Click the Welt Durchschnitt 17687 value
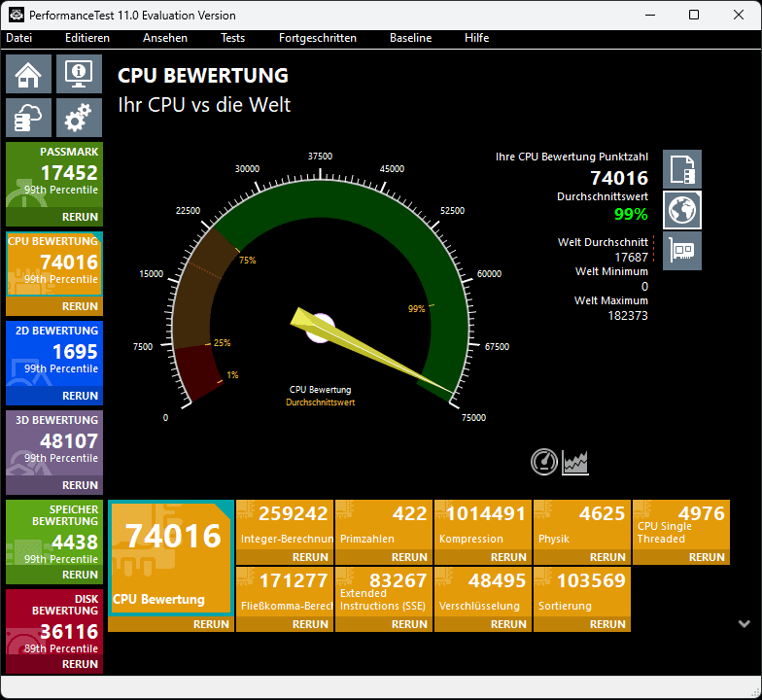The height and width of the screenshot is (700, 762). (x=632, y=257)
